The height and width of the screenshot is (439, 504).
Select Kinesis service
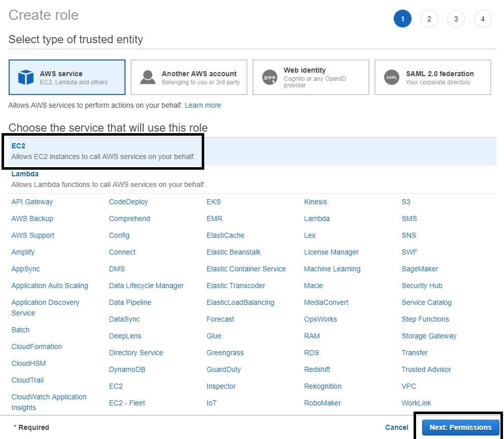pos(316,202)
